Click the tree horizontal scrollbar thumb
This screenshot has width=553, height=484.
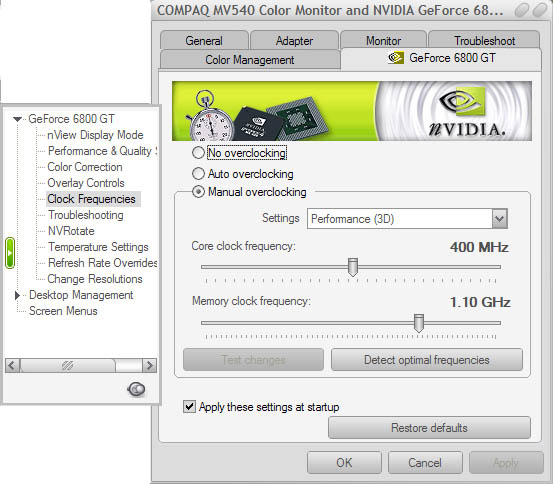pyautogui.click(x=68, y=365)
